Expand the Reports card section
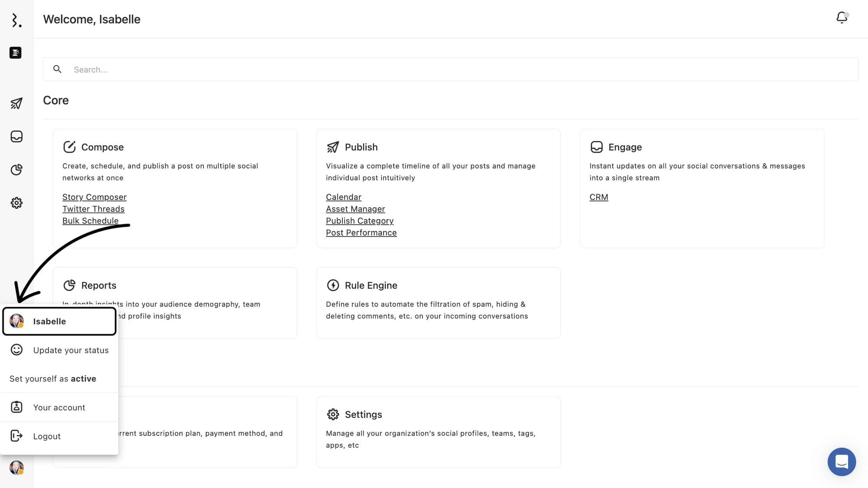 pyautogui.click(x=99, y=285)
